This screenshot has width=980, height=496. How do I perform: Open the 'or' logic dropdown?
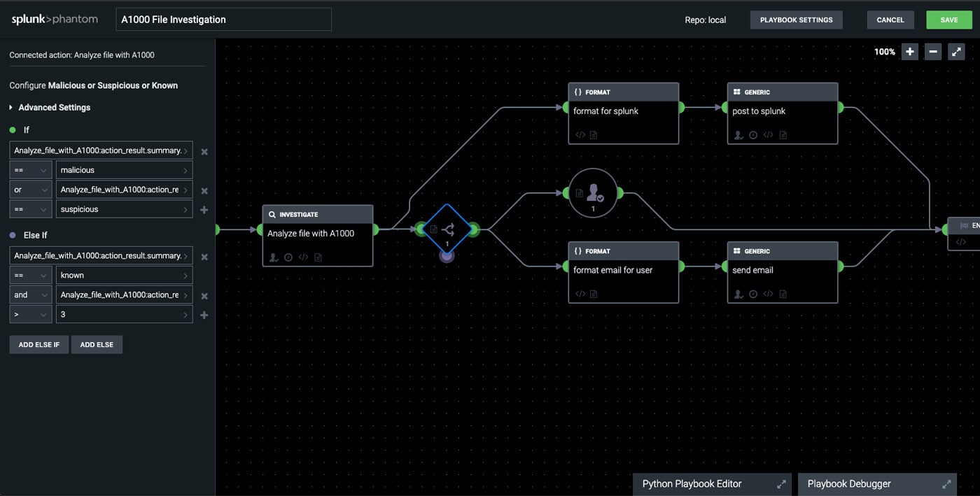tap(31, 190)
